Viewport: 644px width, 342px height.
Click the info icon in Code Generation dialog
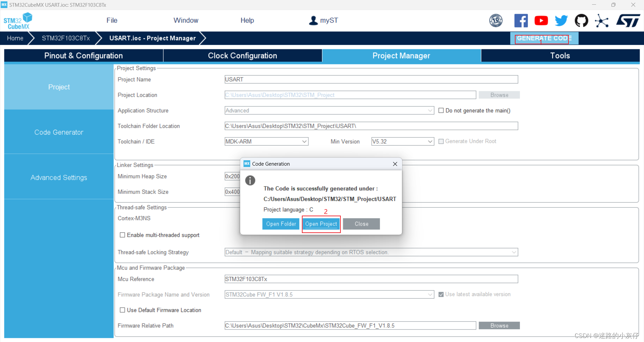(x=250, y=180)
